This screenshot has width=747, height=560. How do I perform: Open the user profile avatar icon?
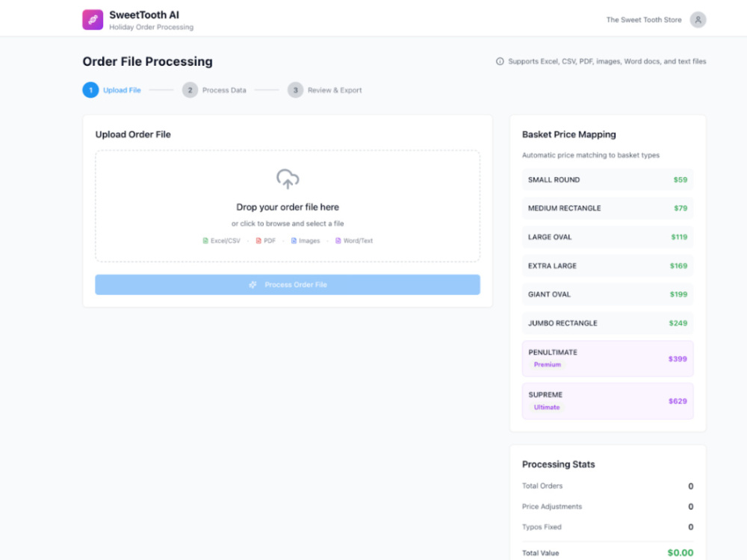(698, 19)
